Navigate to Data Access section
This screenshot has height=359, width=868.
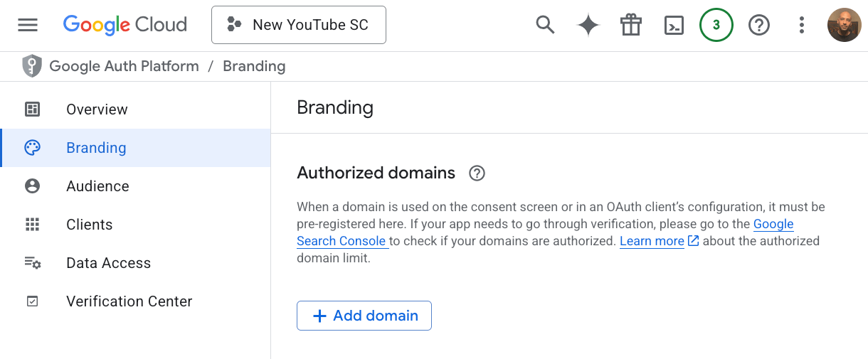point(108,263)
